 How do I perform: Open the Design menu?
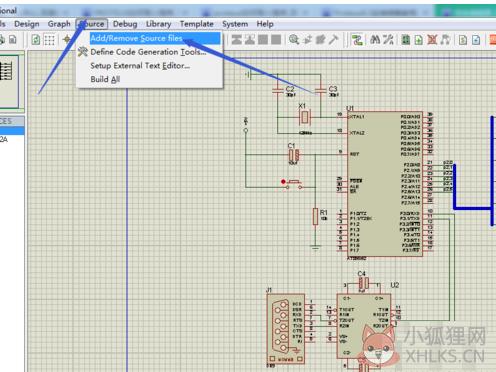pos(27,24)
